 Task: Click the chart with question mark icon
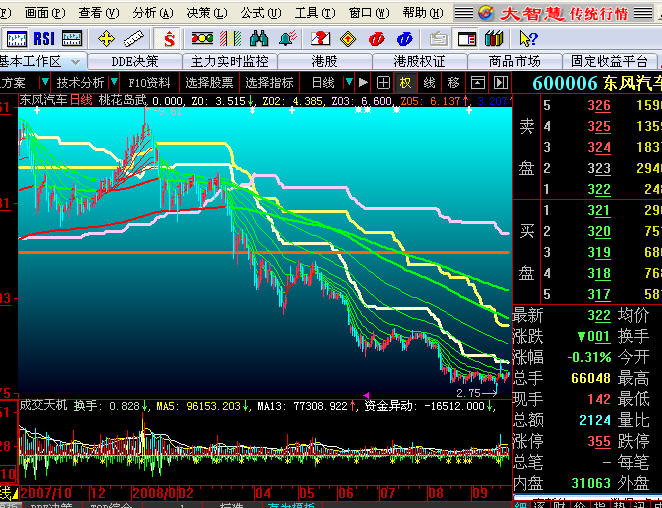pyautogui.click(x=320, y=39)
